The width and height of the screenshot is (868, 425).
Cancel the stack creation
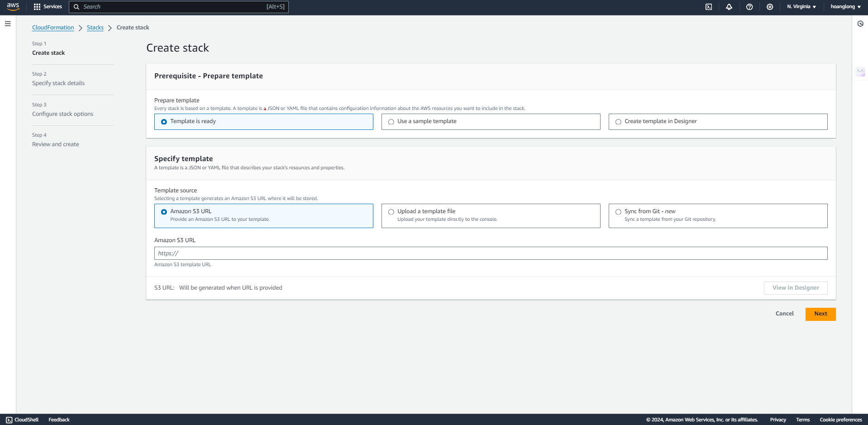(x=784, y=314)
